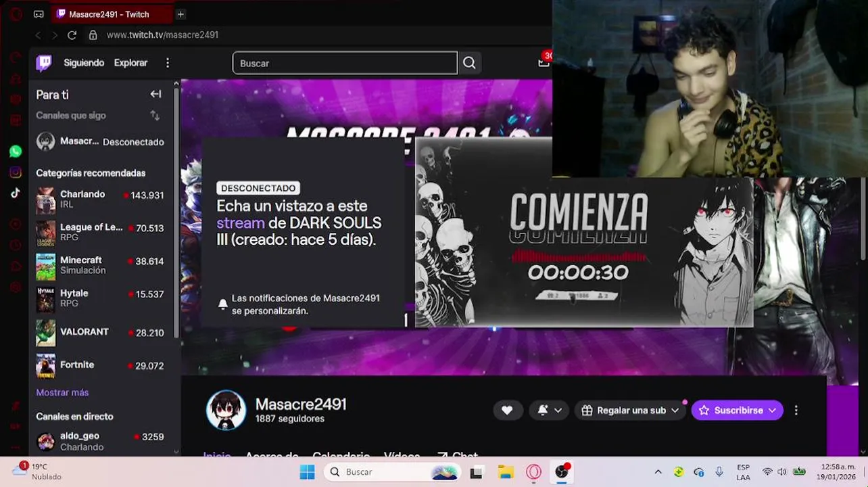Image resolution: width=868 pixels, height=487 pixels.
Task: Click the Twitch logo home icon
Action: [x=44, y=63]
